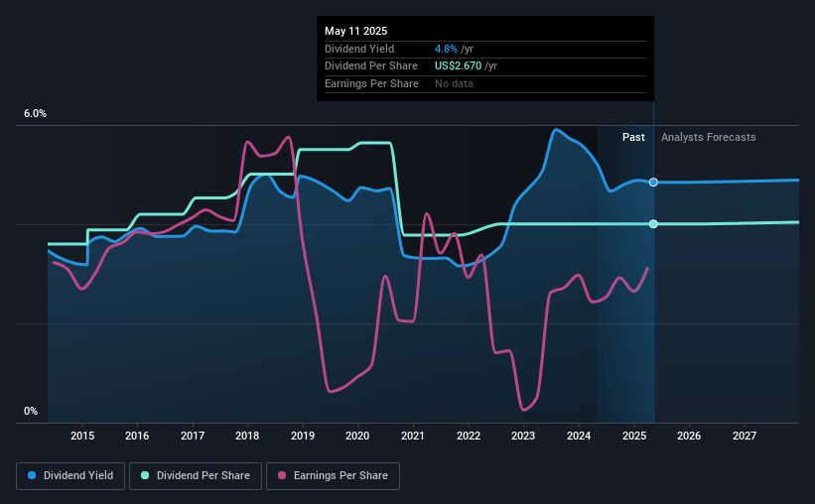The image size is (815, 504).
Task: Click the 2017 x-axis label
Action: click(193, 436)
